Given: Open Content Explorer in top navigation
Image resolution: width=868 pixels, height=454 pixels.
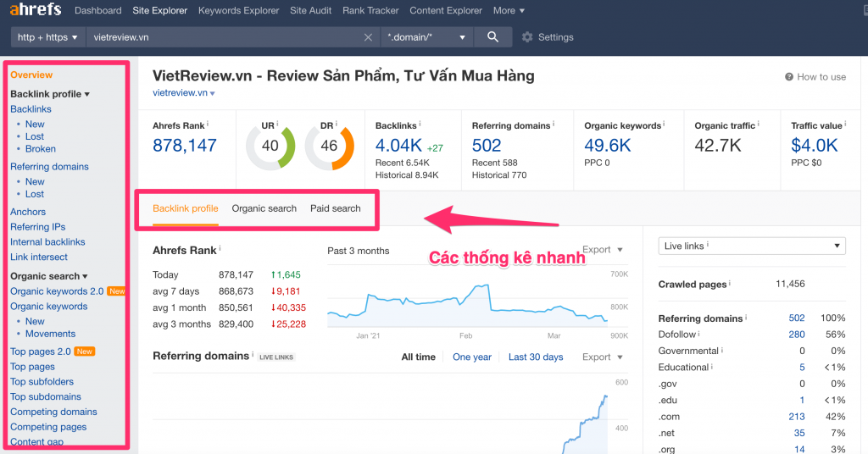Looking at the screenshot, I should point(446,10).
